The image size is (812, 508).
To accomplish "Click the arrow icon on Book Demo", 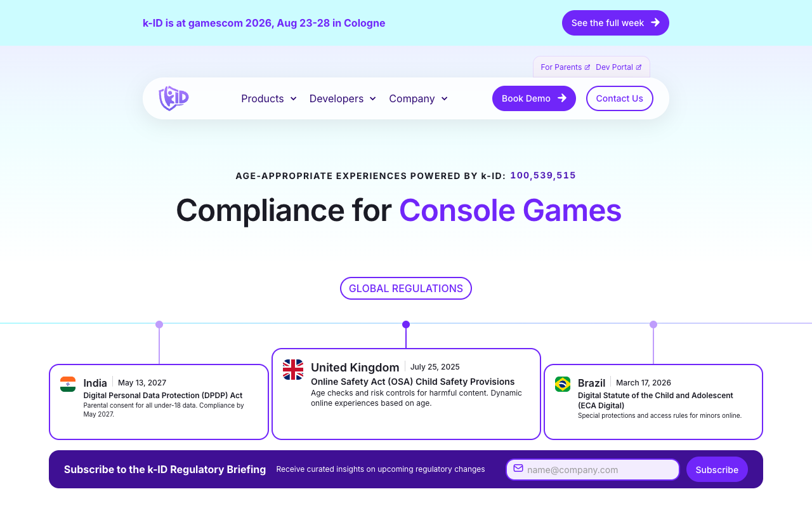I will pos(562,98).
